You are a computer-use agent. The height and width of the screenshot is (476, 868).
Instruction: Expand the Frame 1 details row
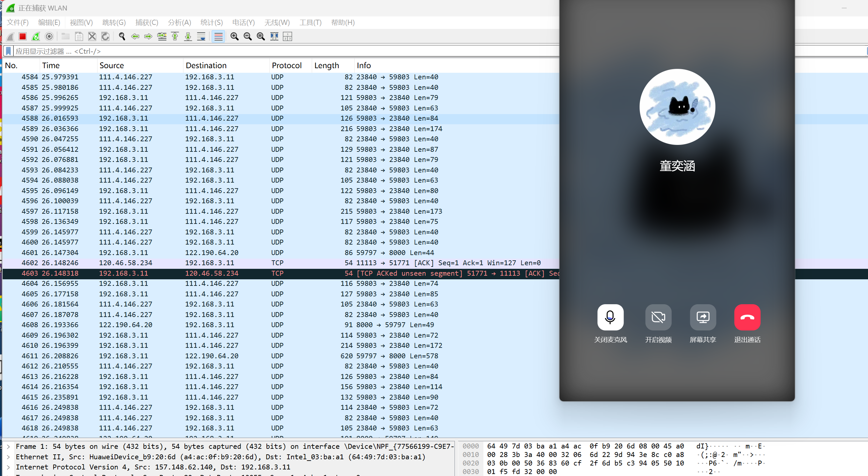[9, 446]
